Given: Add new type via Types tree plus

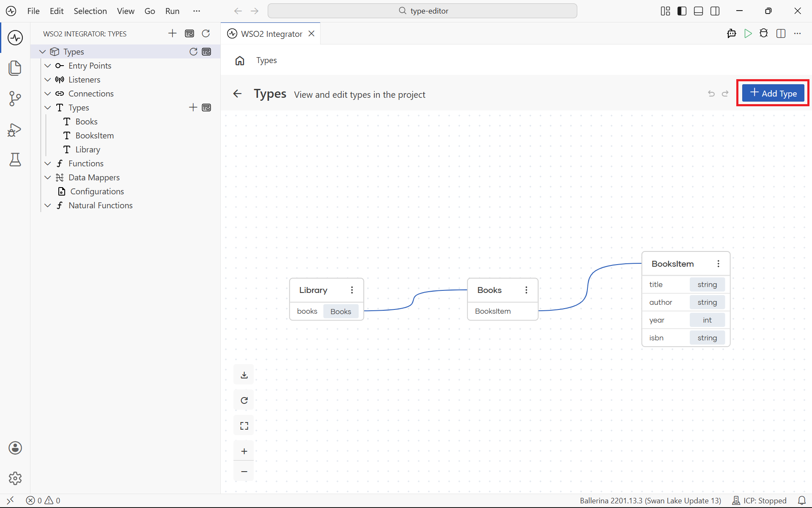Looking at the screenshot, I should click(193, 108).
